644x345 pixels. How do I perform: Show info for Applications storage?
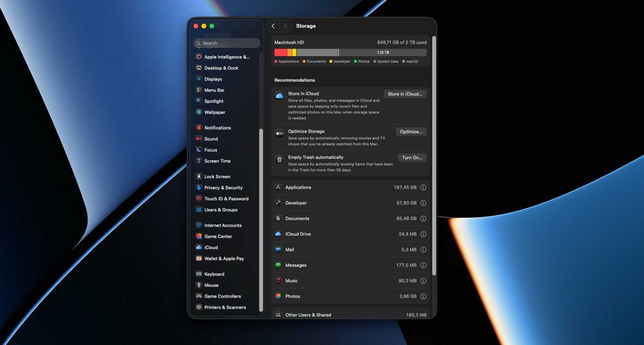pyautogui.click(x=423, y=188)
